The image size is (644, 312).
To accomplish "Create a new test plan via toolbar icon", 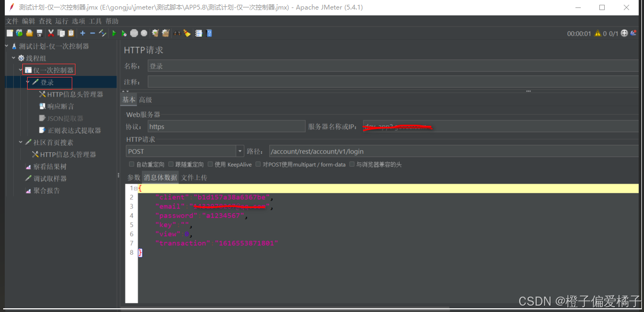I will click(10, 33).
